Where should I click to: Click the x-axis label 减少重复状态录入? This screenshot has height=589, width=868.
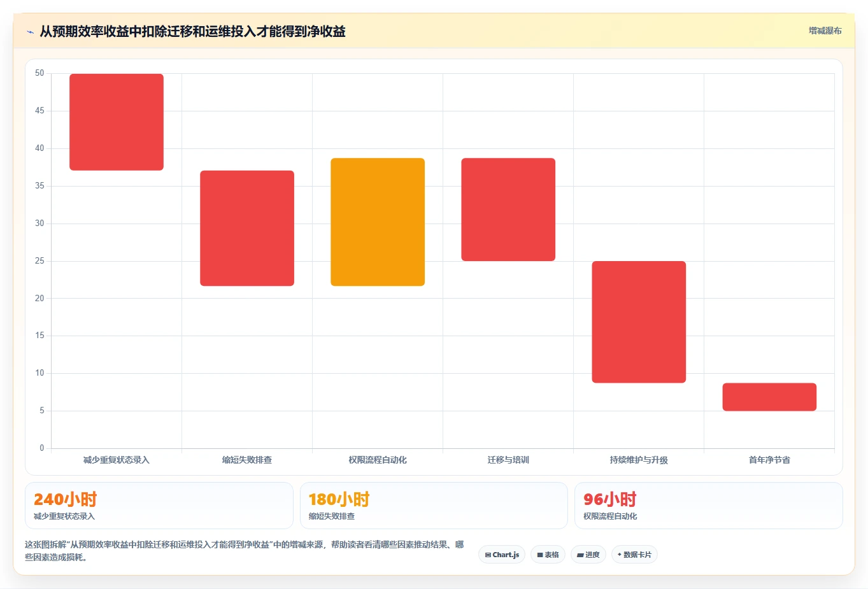117,460
